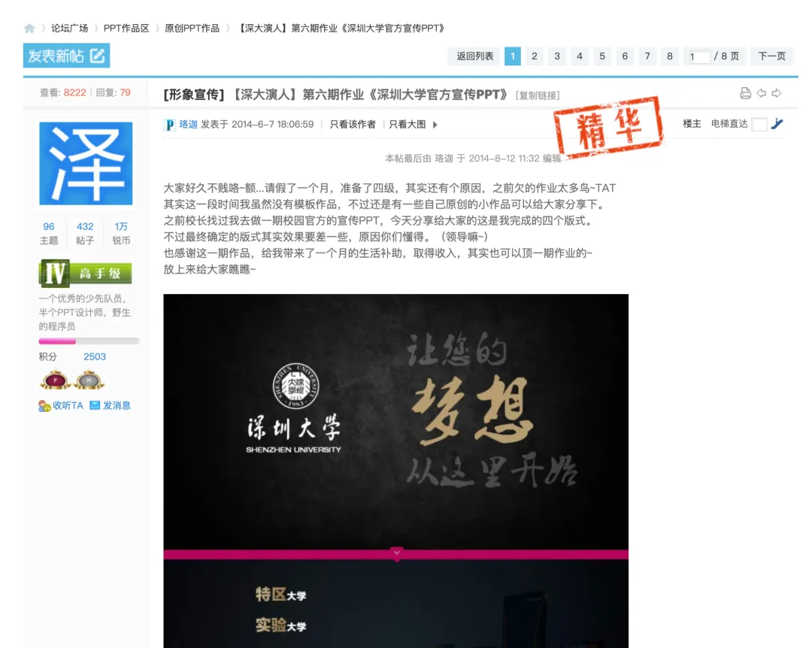Click the / 8 页 total pages label
Viewport: 812px width, 648px height.
[x=726, y=56]
